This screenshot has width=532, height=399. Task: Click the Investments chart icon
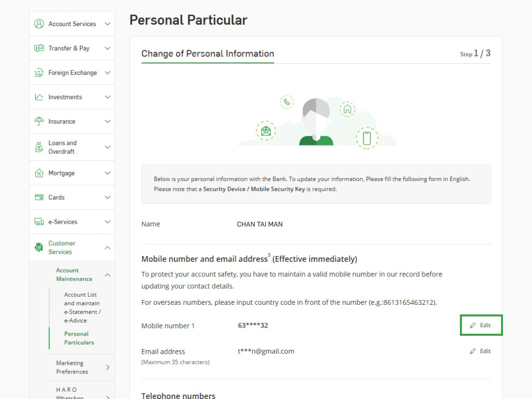click(x=39, y=97)
